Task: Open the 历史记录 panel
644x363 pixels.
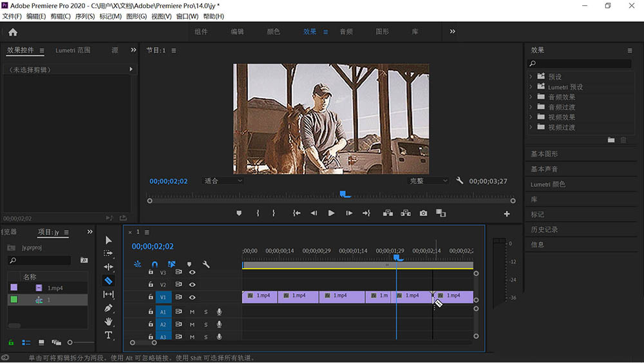Action: click(544, 230)
